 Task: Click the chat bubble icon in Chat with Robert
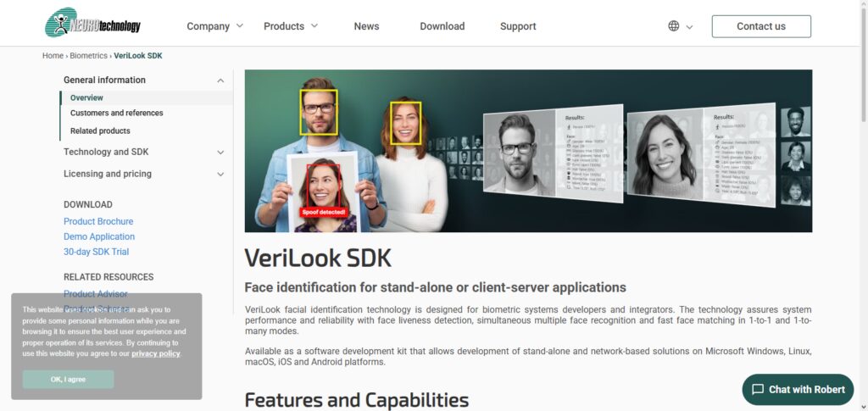tap(758, 390)
